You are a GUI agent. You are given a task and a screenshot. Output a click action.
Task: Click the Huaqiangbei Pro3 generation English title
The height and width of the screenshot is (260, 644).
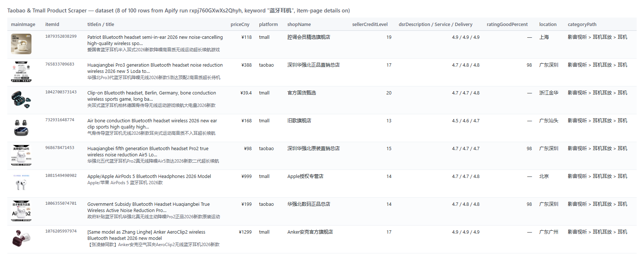(155, 68)
